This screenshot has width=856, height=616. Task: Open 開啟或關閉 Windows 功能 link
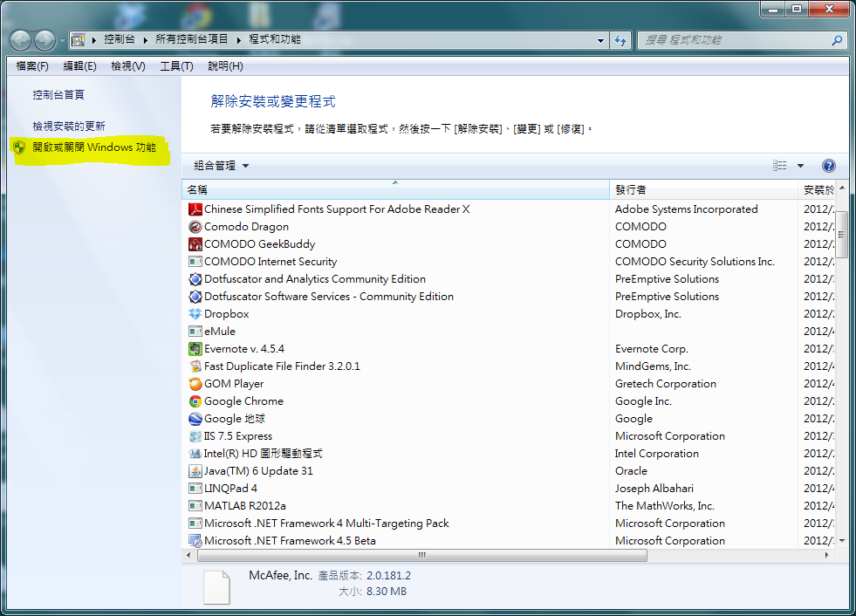coord(94,147)
